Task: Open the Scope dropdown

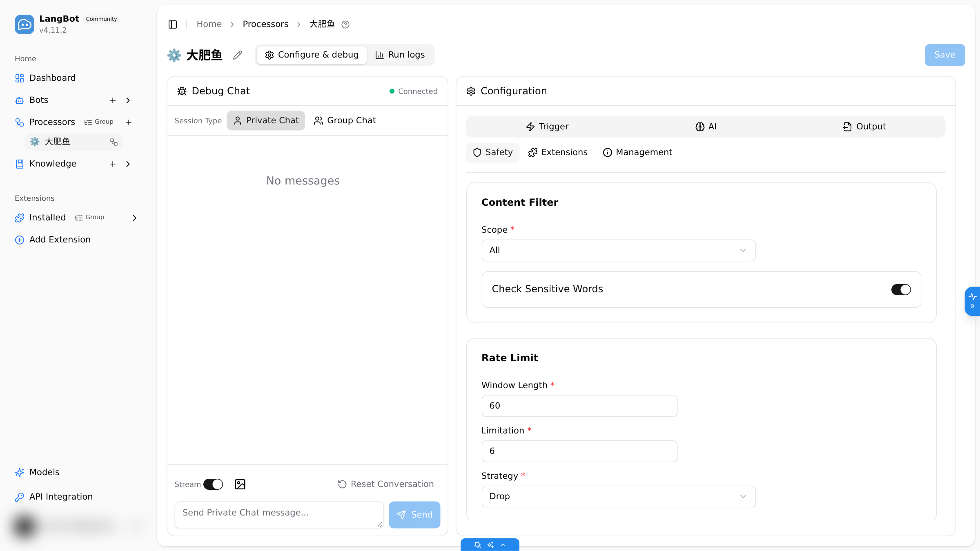Action: (x=619, y=251)
